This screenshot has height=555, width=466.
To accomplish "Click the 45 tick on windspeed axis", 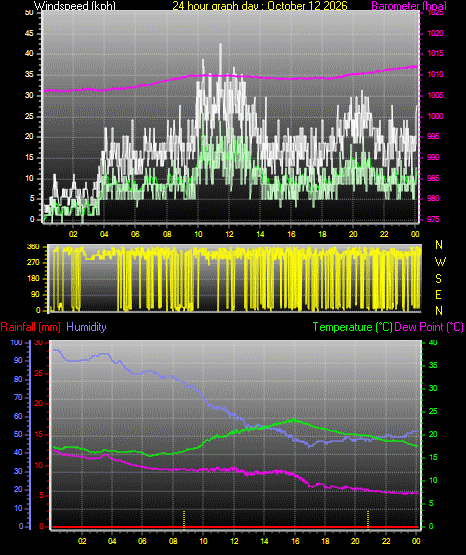I will coord(29,34).
